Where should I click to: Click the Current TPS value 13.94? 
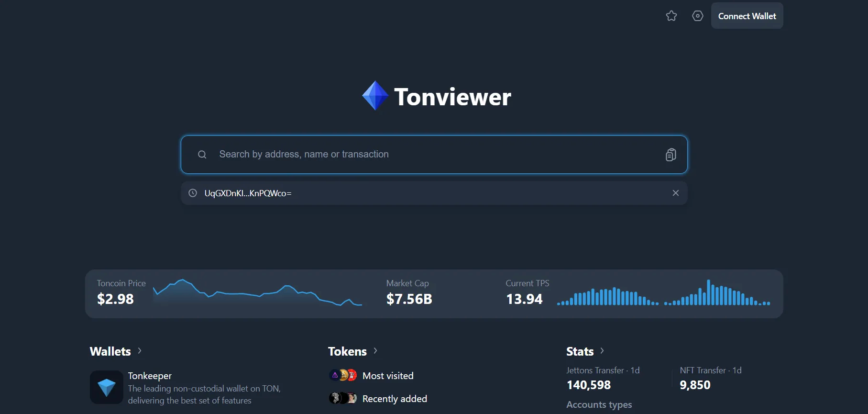click(524, 299)
